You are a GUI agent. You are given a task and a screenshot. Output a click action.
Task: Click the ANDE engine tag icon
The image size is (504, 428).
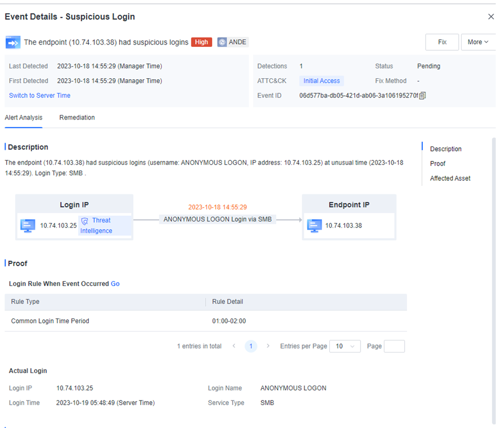tap(222, 42)
